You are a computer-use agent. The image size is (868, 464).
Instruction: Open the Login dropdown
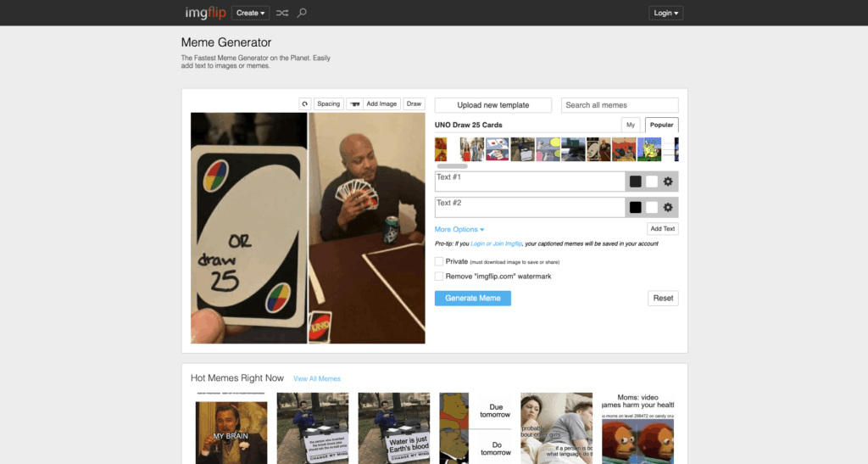click(666, 13)
